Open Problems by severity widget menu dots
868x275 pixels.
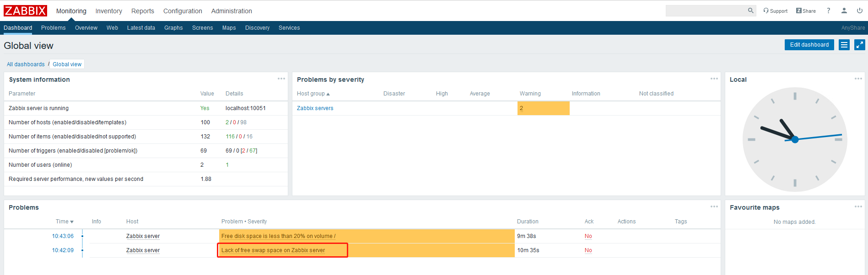click(x=714, y=79)
